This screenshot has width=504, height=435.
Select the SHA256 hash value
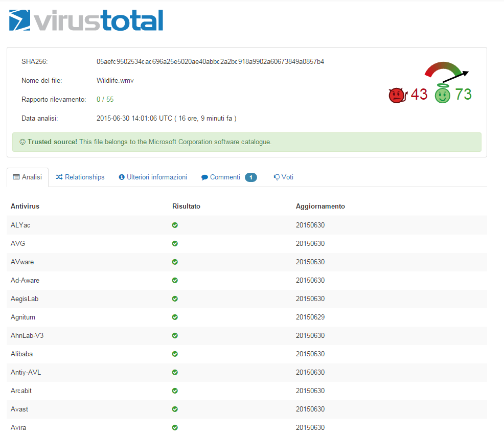[x=210, y=61]
